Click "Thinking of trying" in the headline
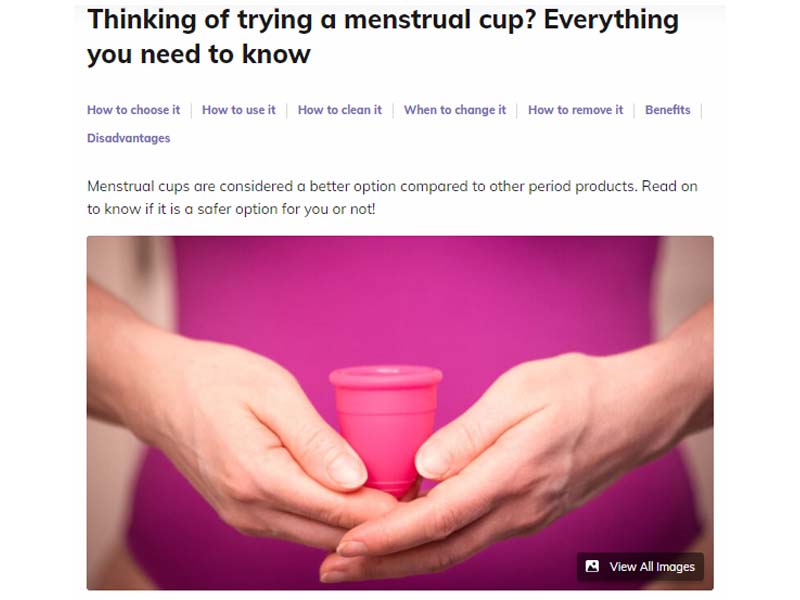Image resolution: width=800 pixels, height=600 pixels. (200, 20)
